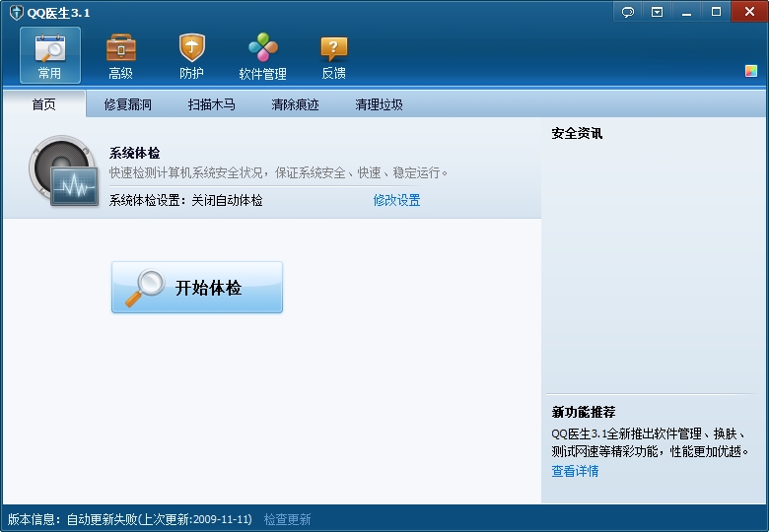
Task: Click the 版本信息 auto-update failed status text
Action: coord(130,519)
